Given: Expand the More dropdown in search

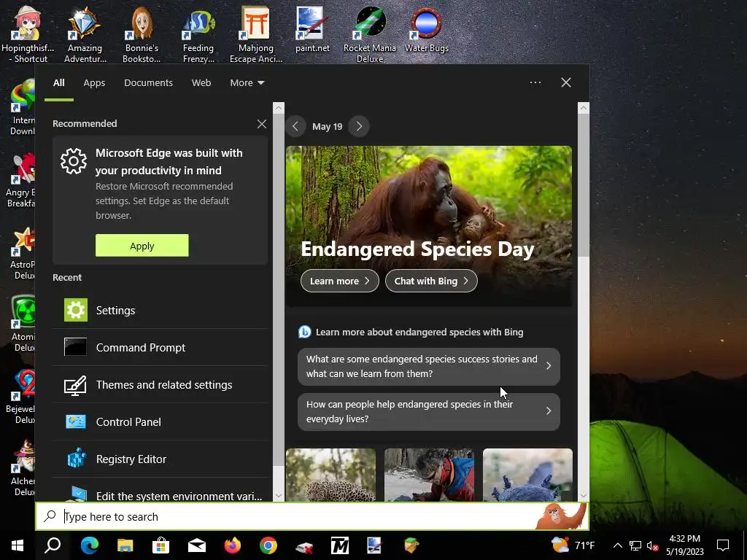Looking at the screenshot, I should [247, 83].
